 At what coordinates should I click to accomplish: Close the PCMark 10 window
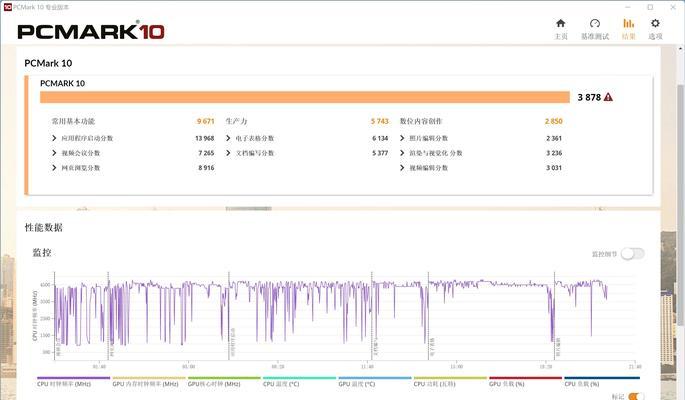point(673,7)
